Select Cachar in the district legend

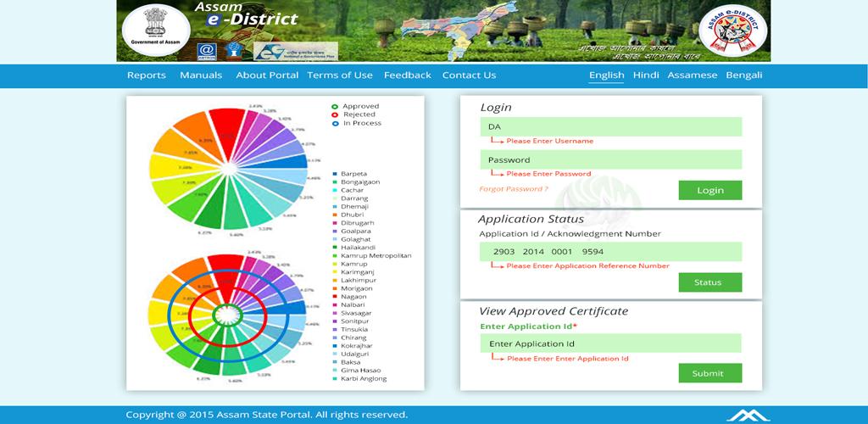pos(352,191)
